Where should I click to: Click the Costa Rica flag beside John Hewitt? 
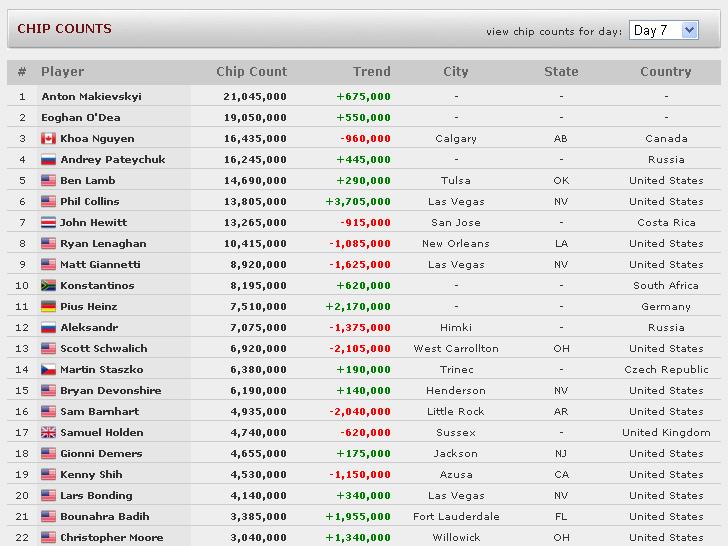click(x=48, y=222)
